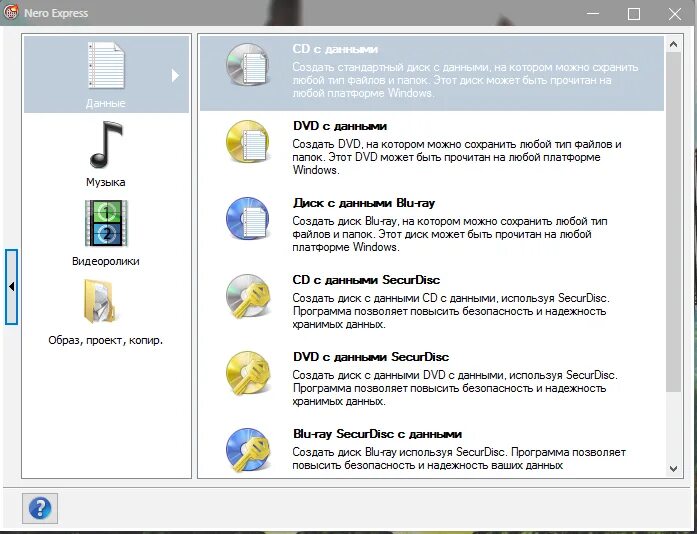697x534 pixels.
Task: Choose the Blu-ray SecurDisc с данными heading
Action: pyautogui.click(x=377, y=434)
